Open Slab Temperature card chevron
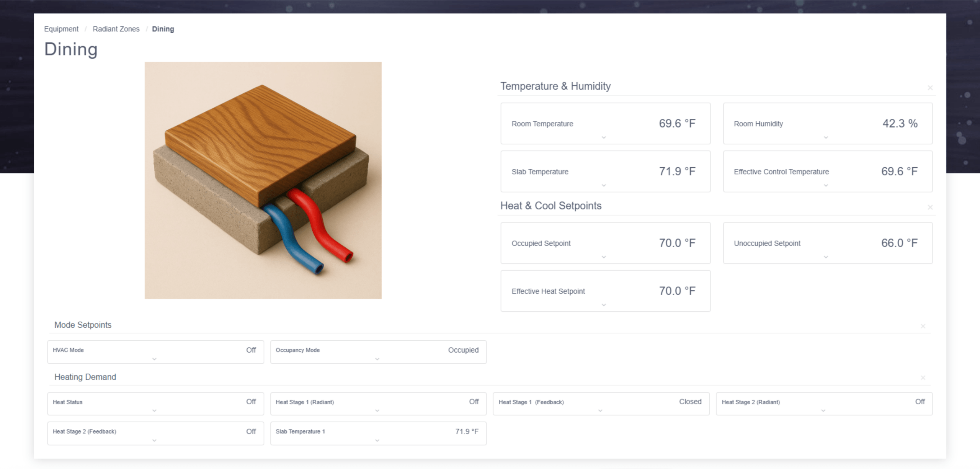 (604, 185)
